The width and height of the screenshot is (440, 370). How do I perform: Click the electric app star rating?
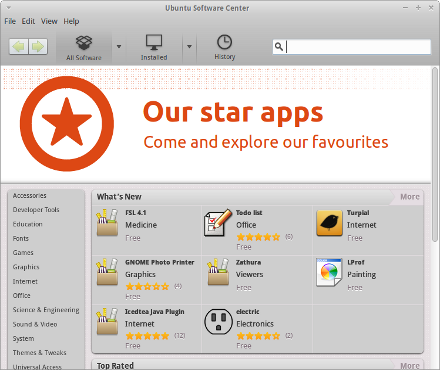pyautogui.click(x=258, y=336)
